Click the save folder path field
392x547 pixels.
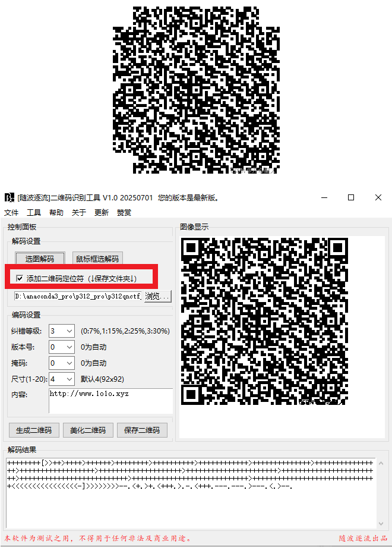pos(78,296)
